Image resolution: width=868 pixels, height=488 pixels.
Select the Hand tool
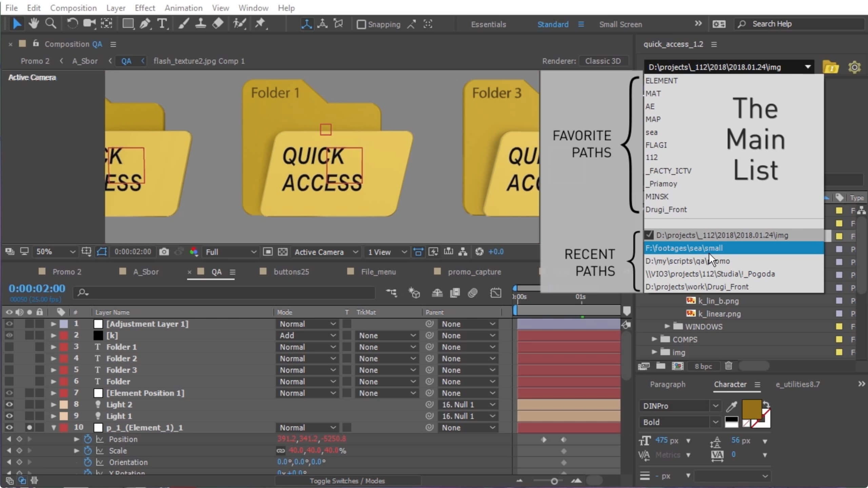[34, 24]
